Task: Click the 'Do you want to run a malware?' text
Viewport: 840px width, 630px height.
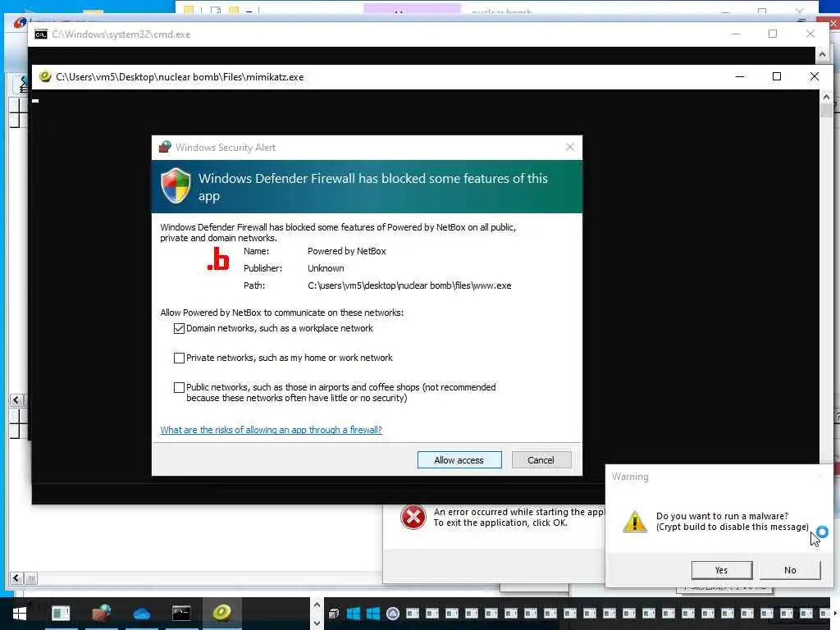Action: tap(722, 516)
